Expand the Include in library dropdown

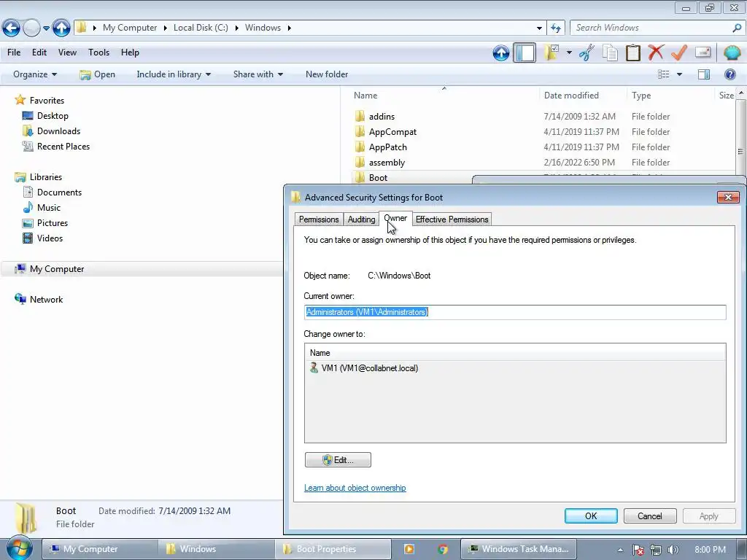pyautogui.click(x=174, y=74)
